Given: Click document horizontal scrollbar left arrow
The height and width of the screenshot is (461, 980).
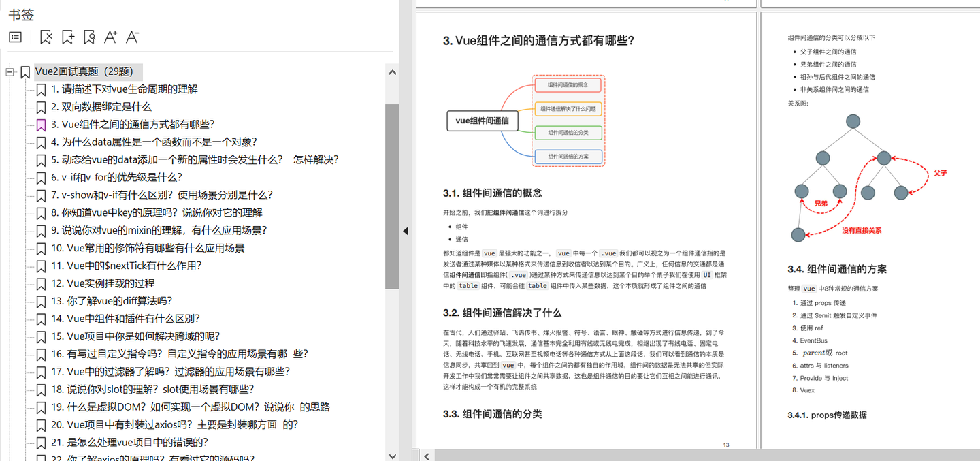Looking at the screenshot, I should click(x=427, y=456).
